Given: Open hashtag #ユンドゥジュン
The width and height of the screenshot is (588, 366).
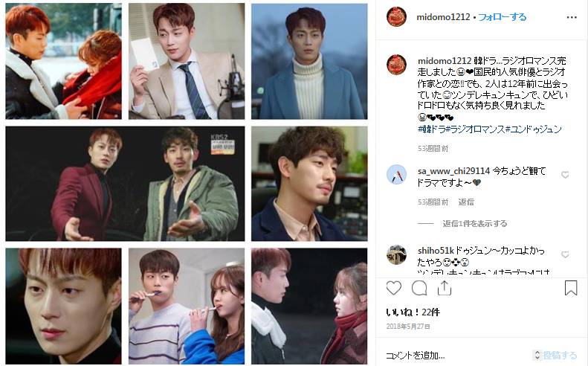Looking at the screenshot, I should pyautogui.click(x=534, y=129).
